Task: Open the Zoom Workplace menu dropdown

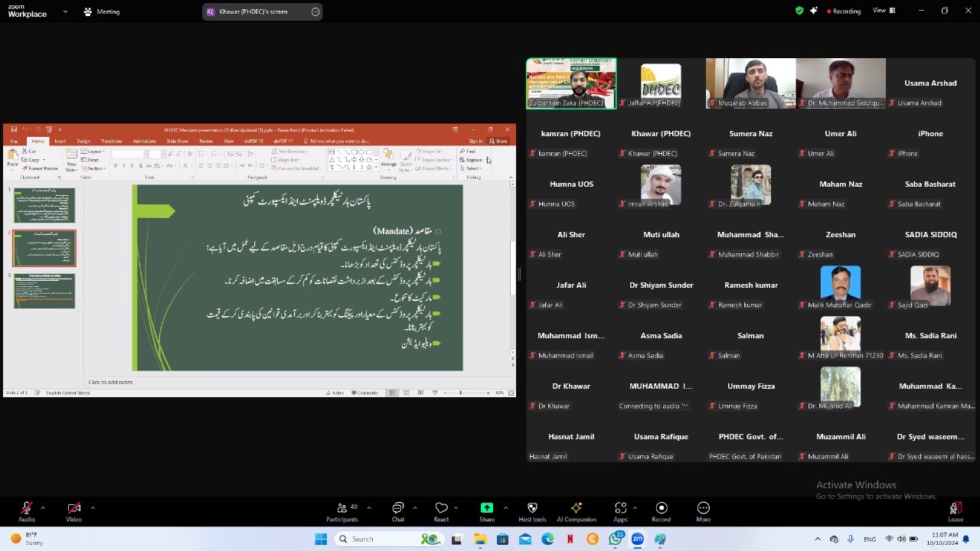Action: 65,11
